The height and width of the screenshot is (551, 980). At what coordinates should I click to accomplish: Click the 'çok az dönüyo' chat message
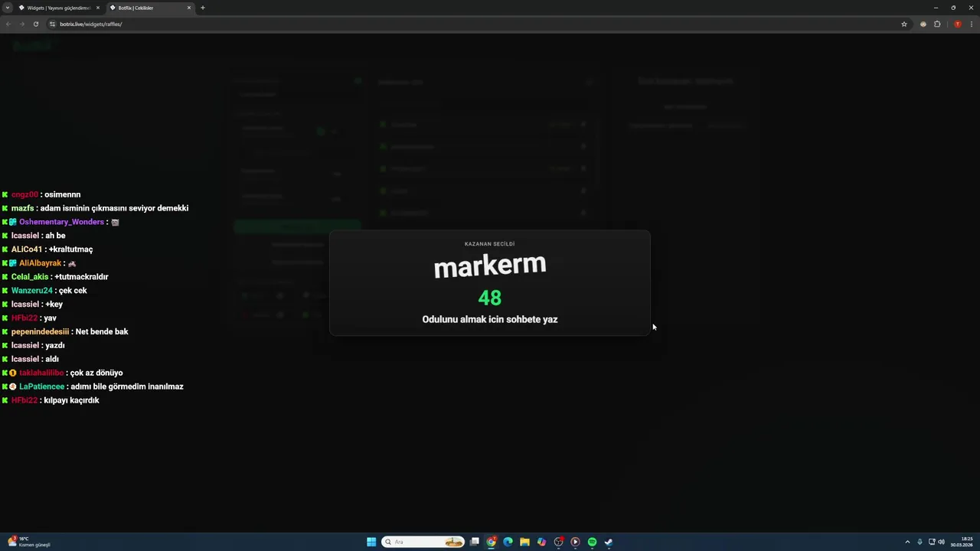coord(96,373)
